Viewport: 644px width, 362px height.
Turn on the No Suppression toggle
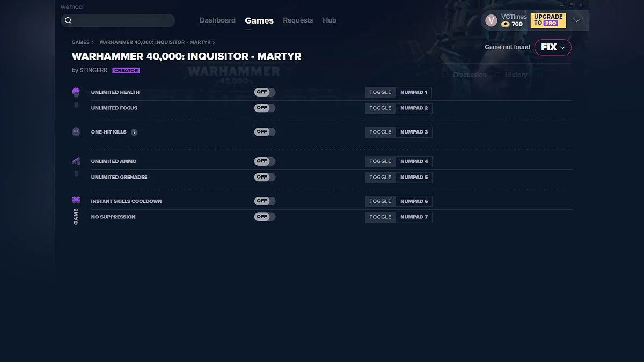tap(265, 217)
